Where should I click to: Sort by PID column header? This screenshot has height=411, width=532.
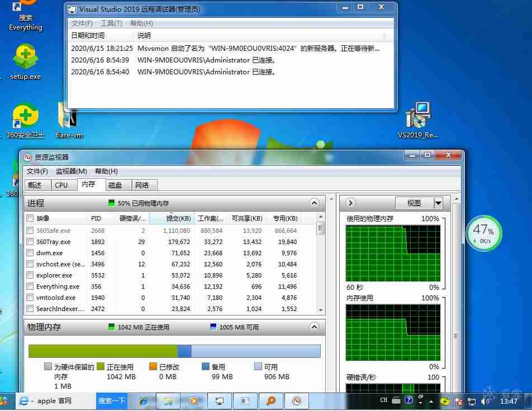pos(101,218)
